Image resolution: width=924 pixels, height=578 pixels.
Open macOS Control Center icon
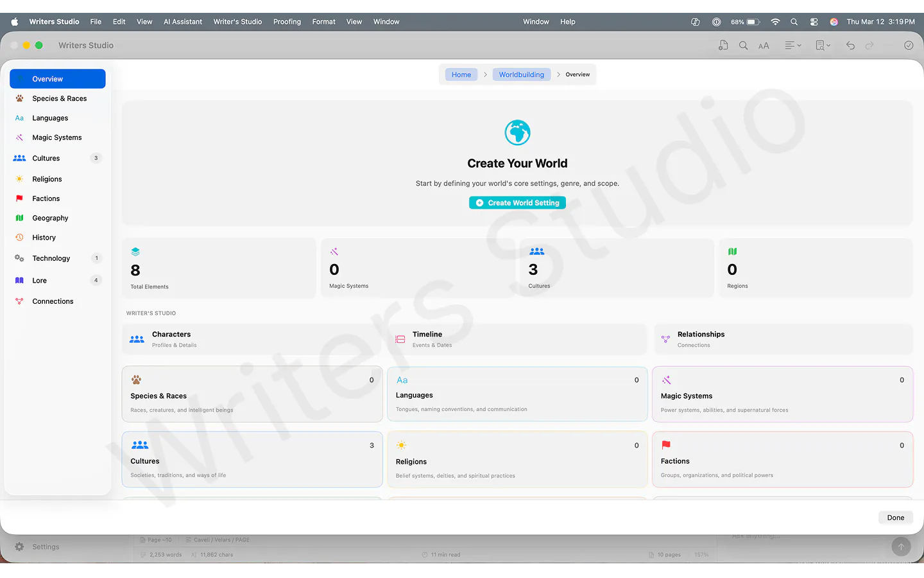pyautogui.click(x=814, y=22)
